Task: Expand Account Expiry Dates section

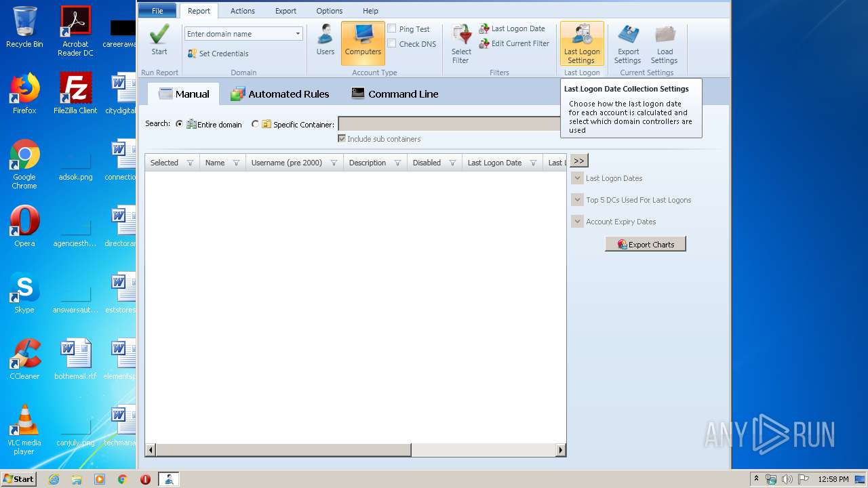Action: coord(577,222)
